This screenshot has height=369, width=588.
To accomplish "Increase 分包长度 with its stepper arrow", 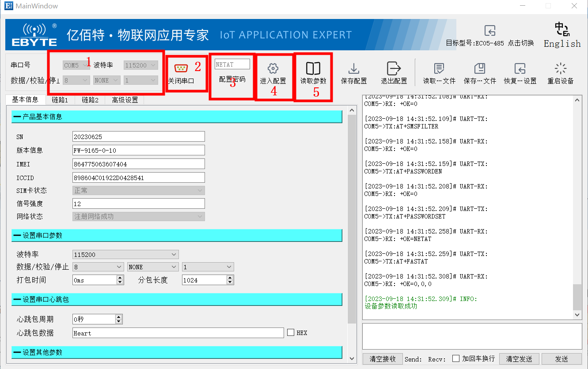I will point(230,277).
